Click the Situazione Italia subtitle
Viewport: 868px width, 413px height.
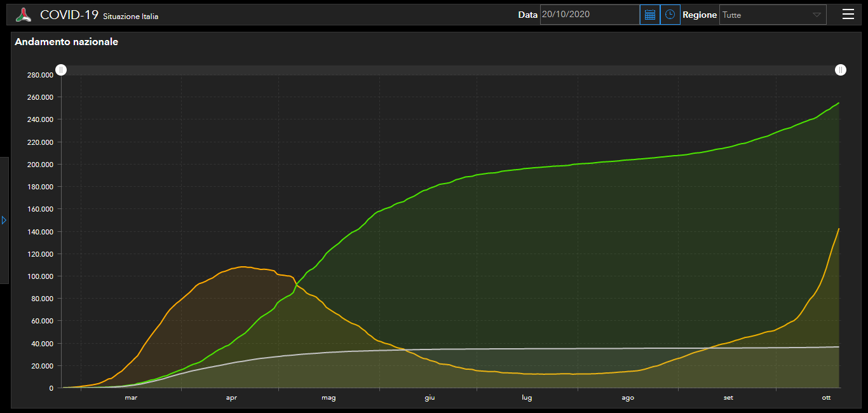pos(131,17)
